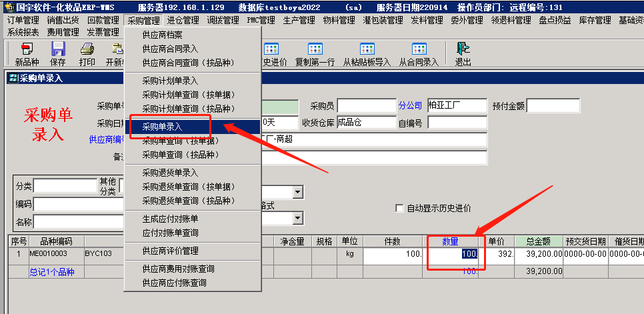
Task: Click the 退出 exit door icon
Action: tap(463, 49)
